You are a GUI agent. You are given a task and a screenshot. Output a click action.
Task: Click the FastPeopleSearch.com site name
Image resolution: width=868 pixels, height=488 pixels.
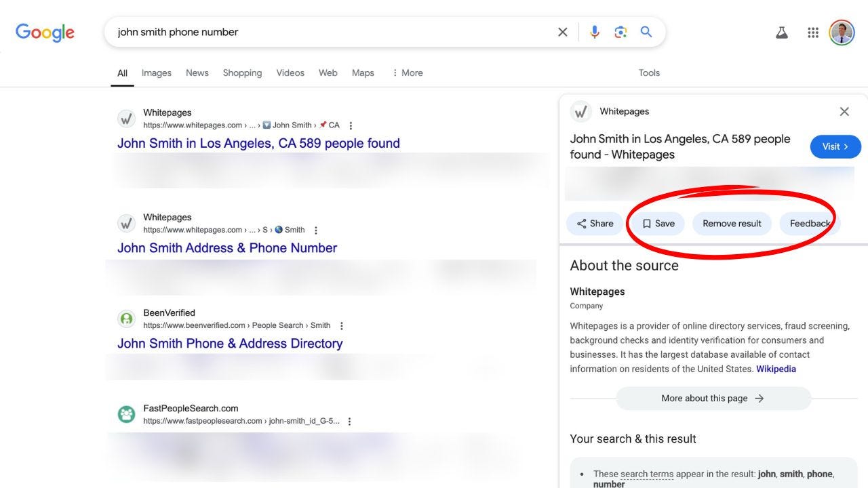[x=191, y=408]
